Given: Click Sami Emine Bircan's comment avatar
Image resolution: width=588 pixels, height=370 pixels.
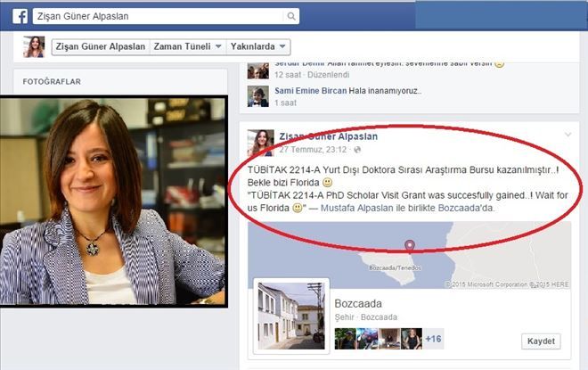Looking at the screenshot, I should (x=258, y=96).
